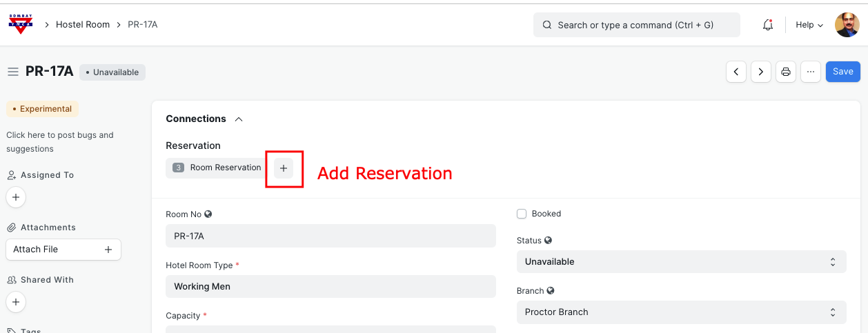Open the Branch dropdown
868x333 pixels.
click(x=681, y=312)
